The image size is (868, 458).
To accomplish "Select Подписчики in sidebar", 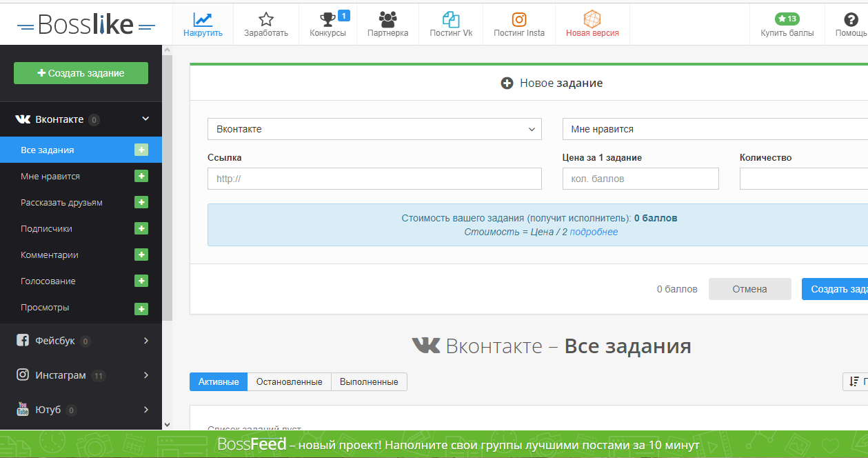I will (46, 228).
